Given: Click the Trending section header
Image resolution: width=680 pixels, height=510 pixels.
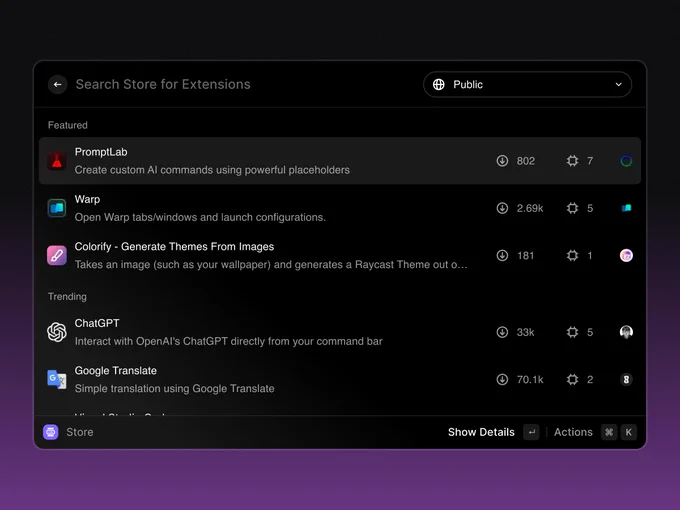Looking at the screenshot, I should (x=67, y=297).
